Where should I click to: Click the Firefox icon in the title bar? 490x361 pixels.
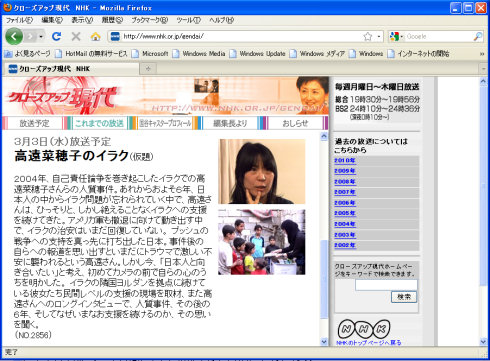click(x=7, y=7)
